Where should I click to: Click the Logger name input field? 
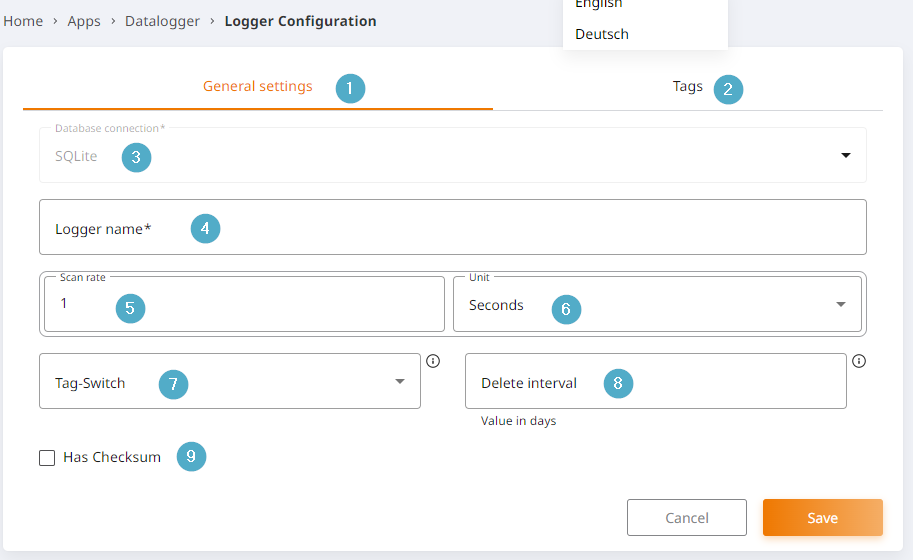pos(452,227)
